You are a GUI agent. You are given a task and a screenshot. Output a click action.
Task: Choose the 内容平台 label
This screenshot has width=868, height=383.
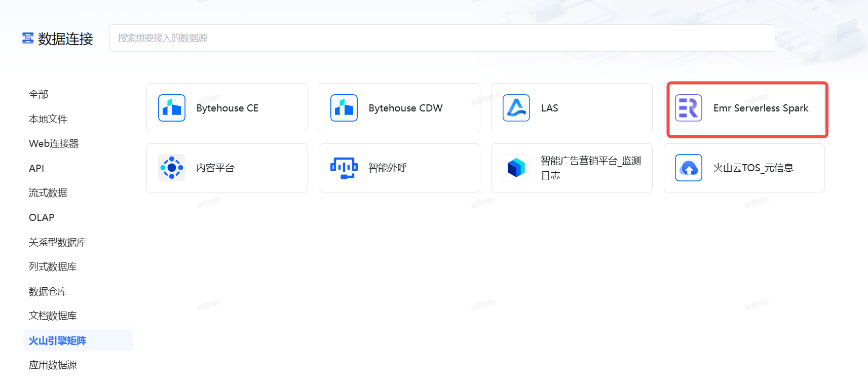pyautogui.click(x=215, y=168)
